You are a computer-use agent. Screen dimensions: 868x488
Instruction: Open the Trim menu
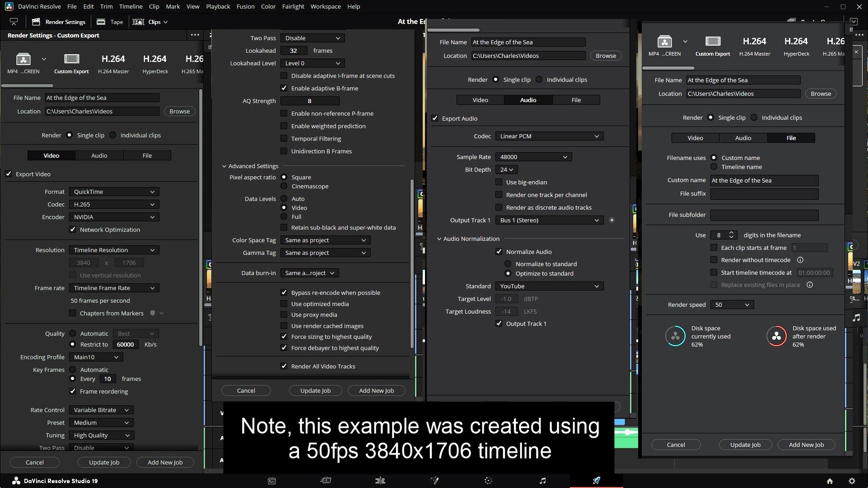click(x=106, y=6)
